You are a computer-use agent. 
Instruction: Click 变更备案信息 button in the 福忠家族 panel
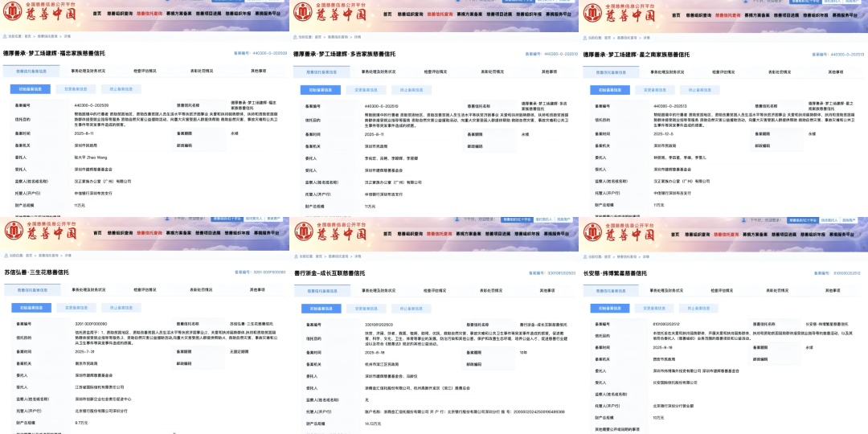point(76,89)
